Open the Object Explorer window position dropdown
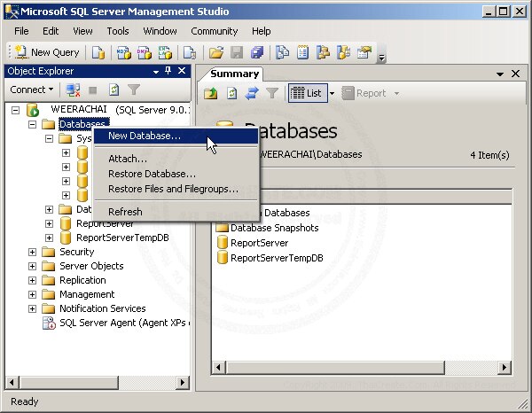Screen dimensions: 532x413 pos(156,72)
